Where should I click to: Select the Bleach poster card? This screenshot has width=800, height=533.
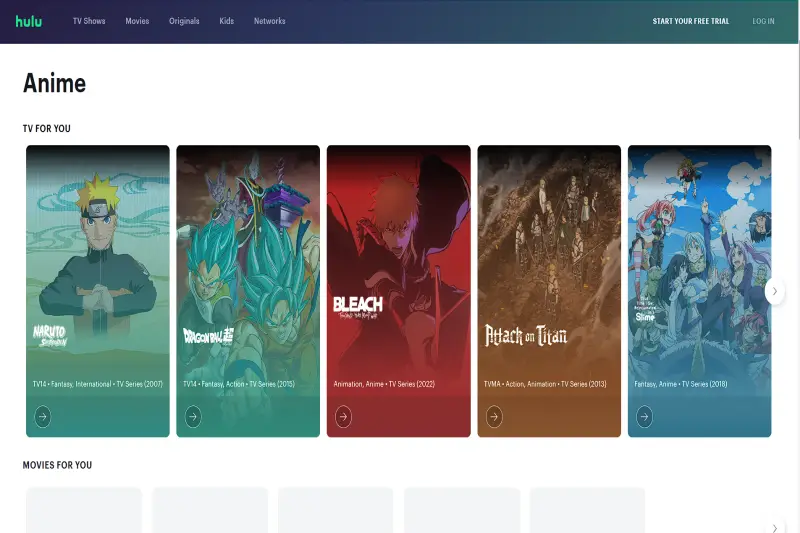point(398,291)
